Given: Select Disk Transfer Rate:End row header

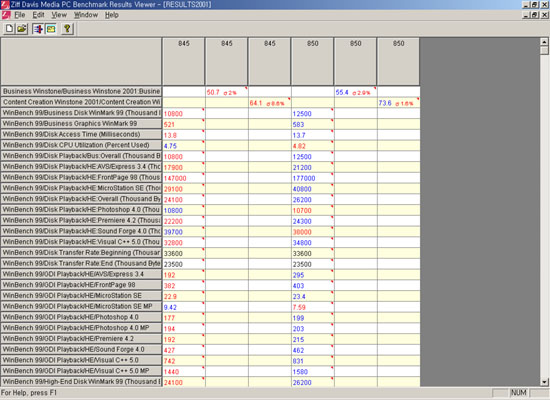Looking at the screenshot, I should [x=81, y=264].
